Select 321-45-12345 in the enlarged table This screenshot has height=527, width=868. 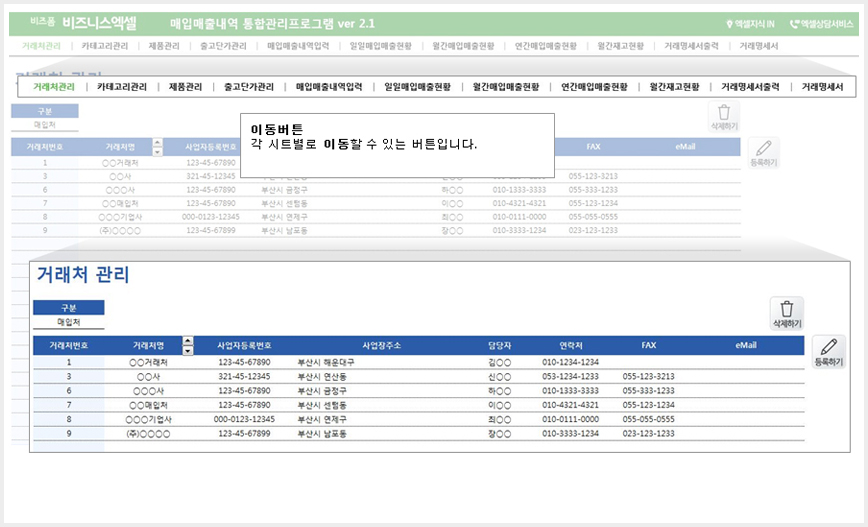point(244,376)
